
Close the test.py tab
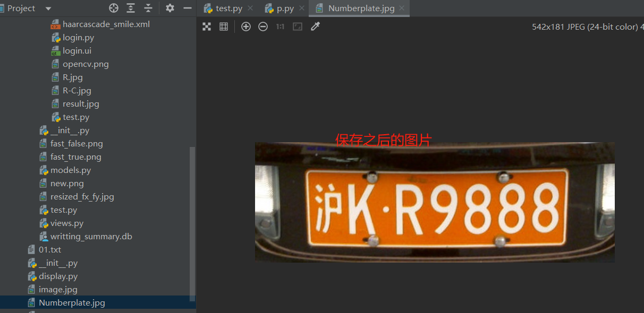click(x=250, y=8)
